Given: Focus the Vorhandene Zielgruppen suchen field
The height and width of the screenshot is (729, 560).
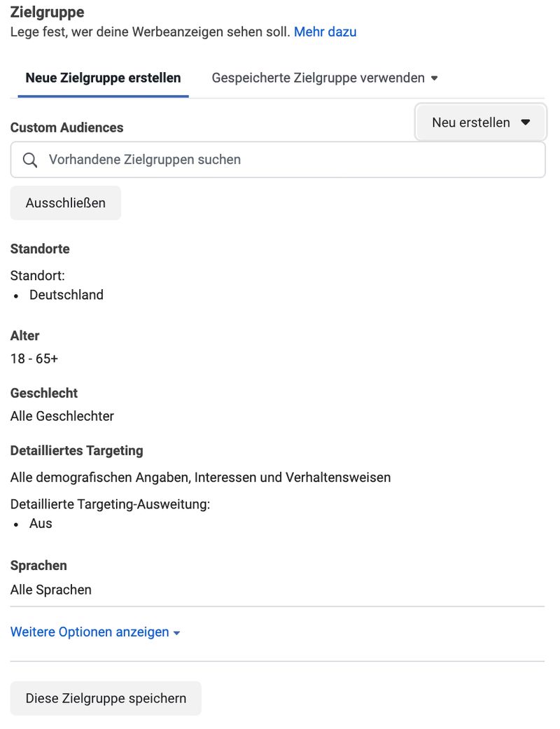Looking at the screenshot, I should [x=278, y=160].
